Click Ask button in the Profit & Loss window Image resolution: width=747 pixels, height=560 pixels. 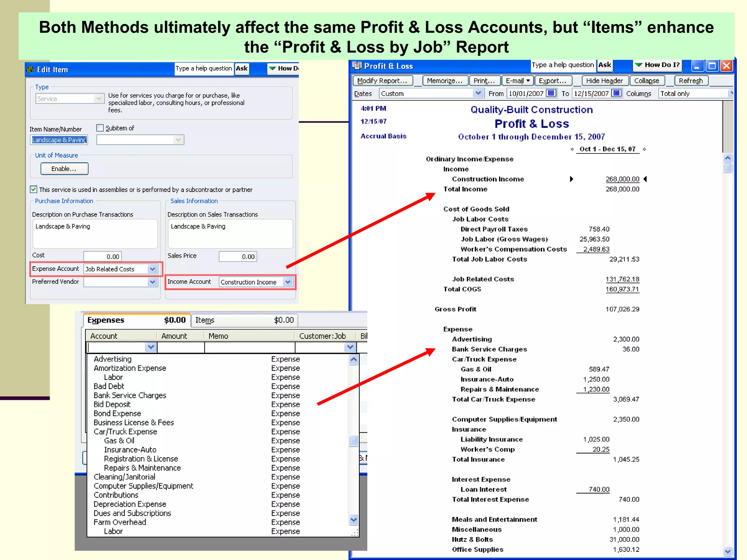point(604,65)
